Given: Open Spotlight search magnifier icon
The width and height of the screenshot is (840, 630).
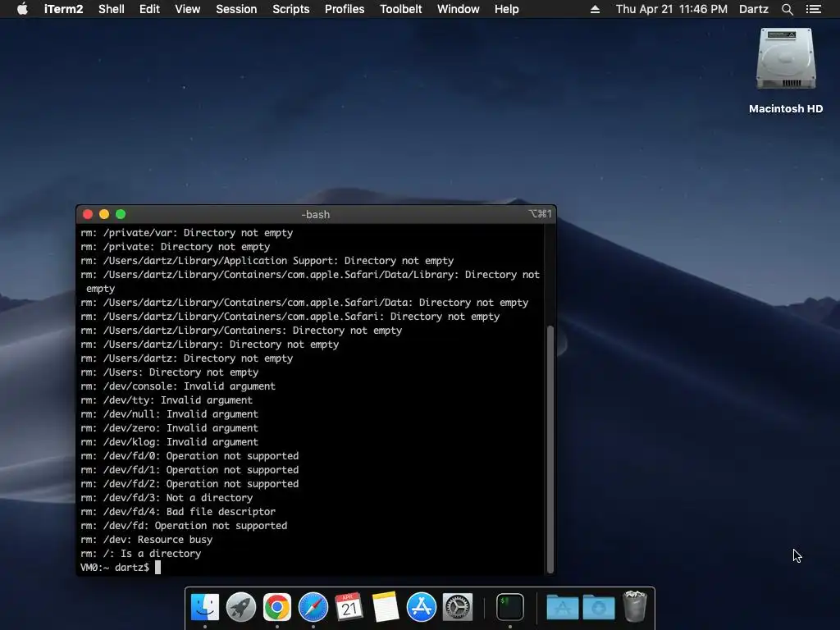Looking at the screenshot, I should point(787,9).
